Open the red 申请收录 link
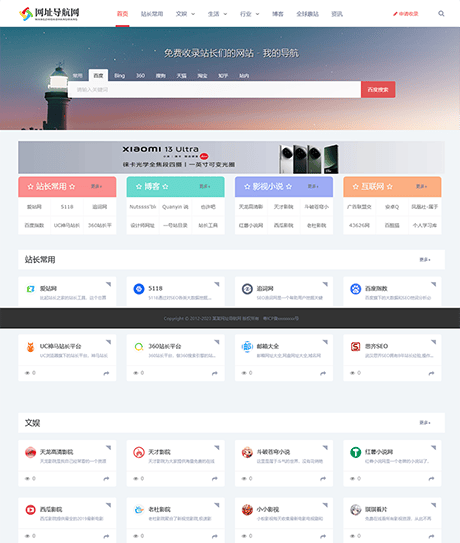This screenshot has height=543, width=460. [406, 14]
